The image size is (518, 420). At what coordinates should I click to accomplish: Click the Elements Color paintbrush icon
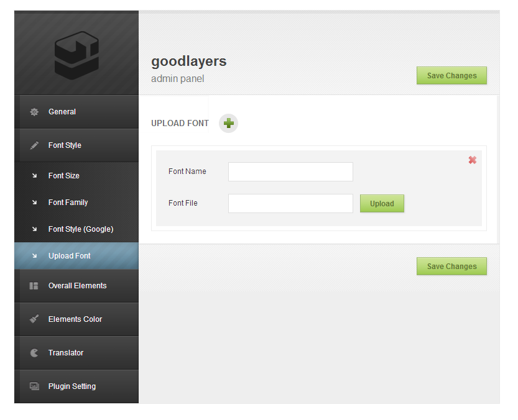(34, 319)
